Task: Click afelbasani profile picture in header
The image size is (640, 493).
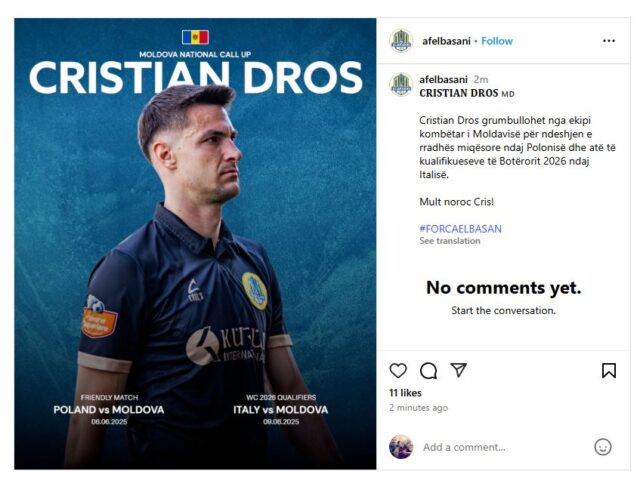Action: click(x=401, y=41)
